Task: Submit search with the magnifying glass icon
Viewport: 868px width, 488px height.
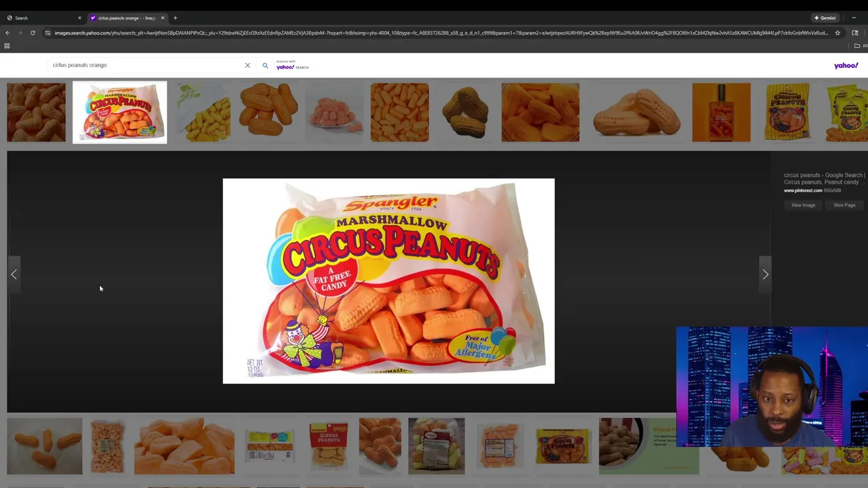Action: tap(265, 66)
